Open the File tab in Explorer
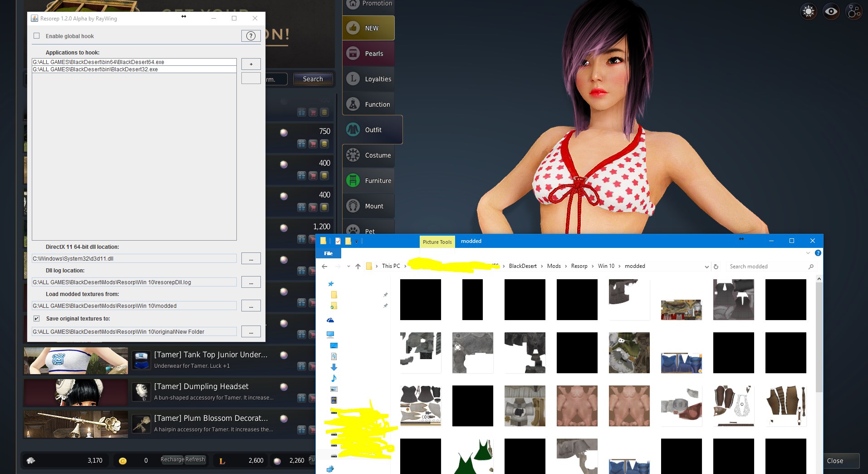 point(329,253)
